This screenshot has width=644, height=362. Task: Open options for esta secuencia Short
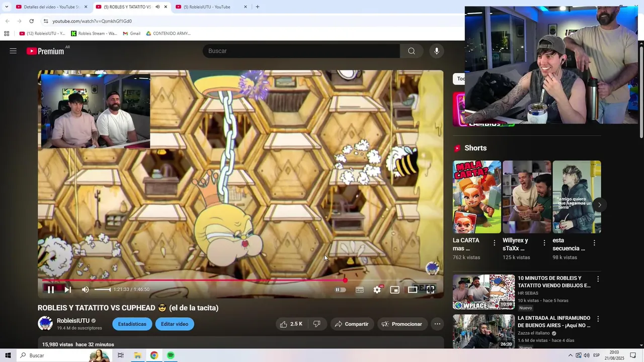tap(594, 243)
